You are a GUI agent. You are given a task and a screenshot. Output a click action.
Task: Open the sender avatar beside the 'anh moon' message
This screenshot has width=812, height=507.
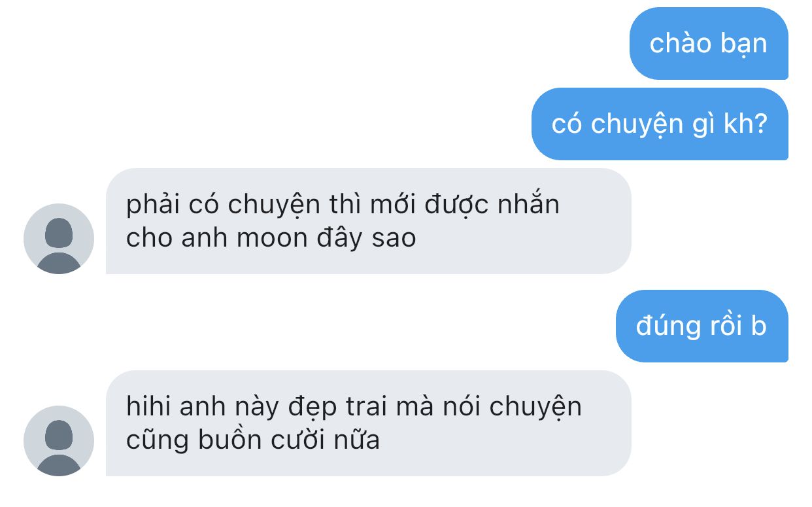point(59,239)
